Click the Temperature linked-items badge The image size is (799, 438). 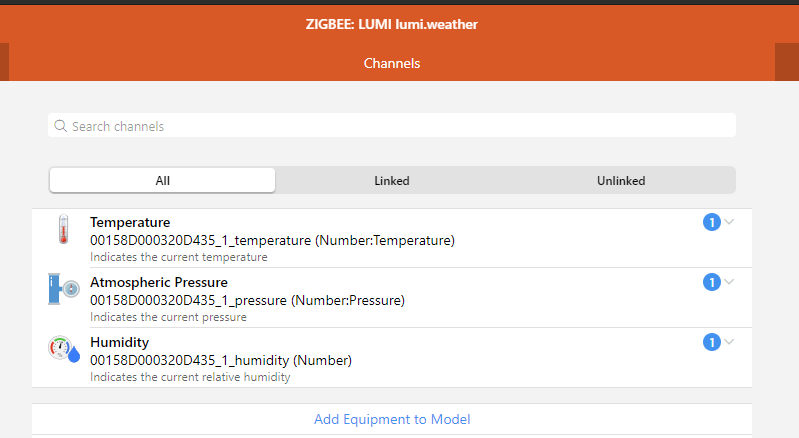point(712,222)
